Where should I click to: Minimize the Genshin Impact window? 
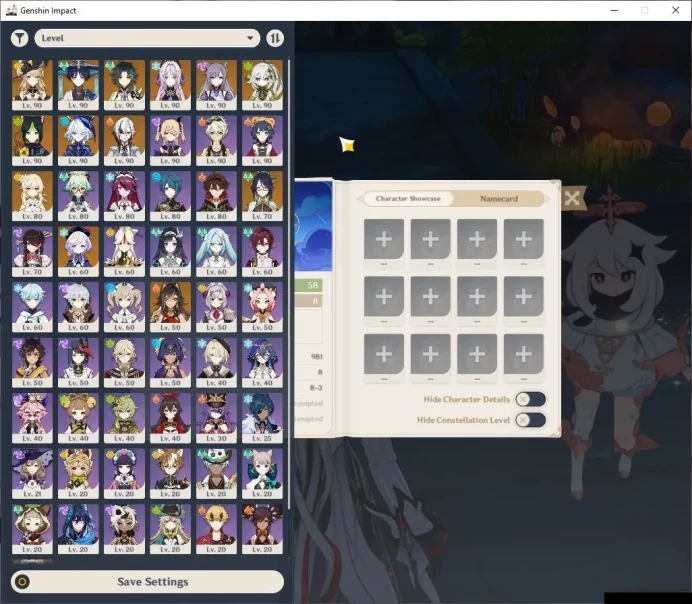click(x=614, y=10)
